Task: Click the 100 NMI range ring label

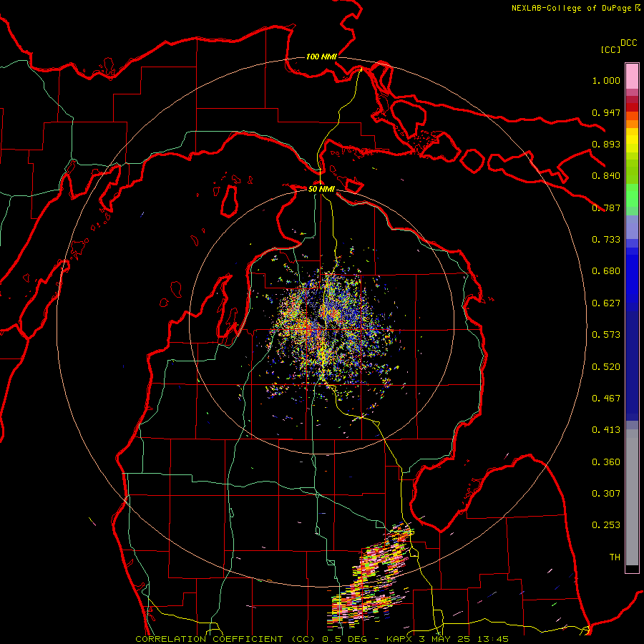Action: pos(321,57)
